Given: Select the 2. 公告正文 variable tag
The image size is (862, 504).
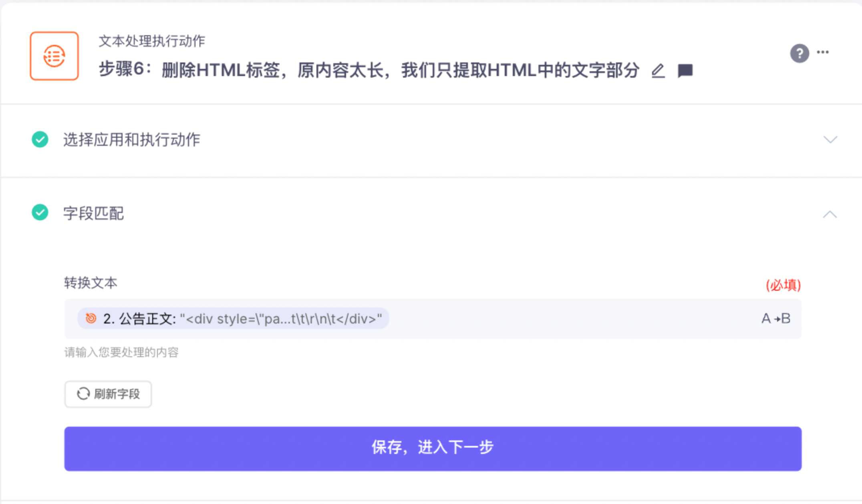Looking at the screenshot, I should [x=233, y=319].
